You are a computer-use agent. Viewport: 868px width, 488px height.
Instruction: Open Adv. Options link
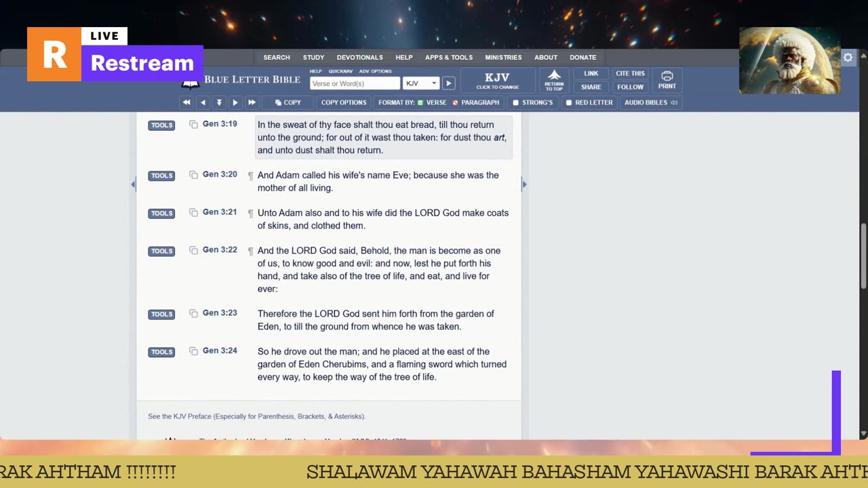(375, 71)
